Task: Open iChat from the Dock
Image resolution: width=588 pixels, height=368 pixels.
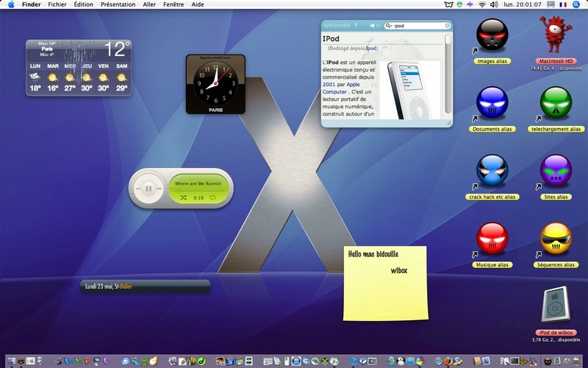Action: click(124, 361)
